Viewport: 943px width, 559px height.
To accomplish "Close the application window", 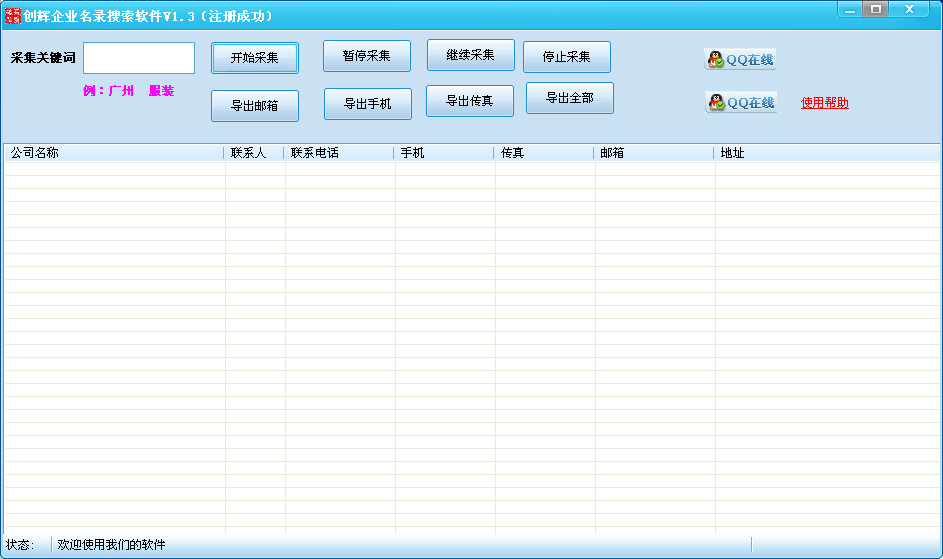I will 909,9.
